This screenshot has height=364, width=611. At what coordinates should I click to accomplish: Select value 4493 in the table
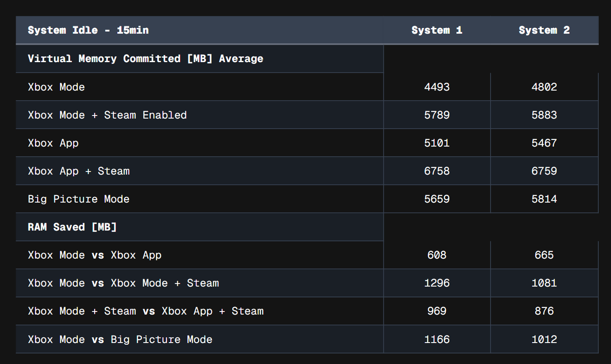pyautogui.click(x=437, y=87)
